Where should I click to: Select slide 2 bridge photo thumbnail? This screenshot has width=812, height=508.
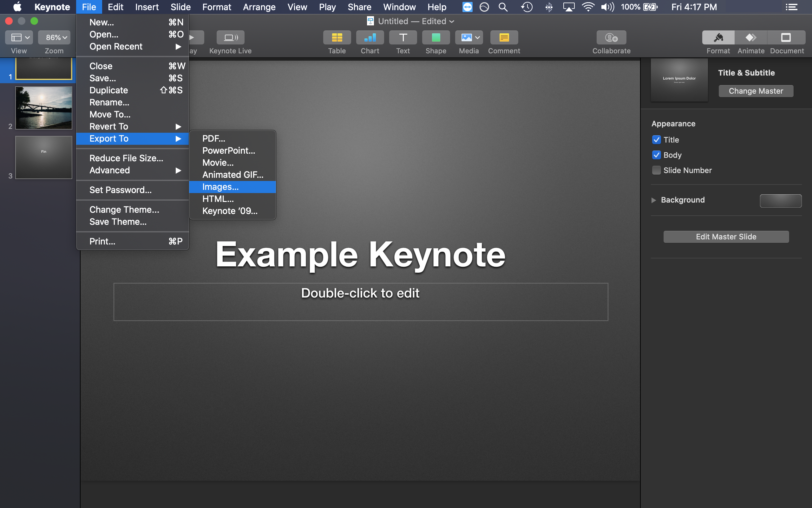44,108
